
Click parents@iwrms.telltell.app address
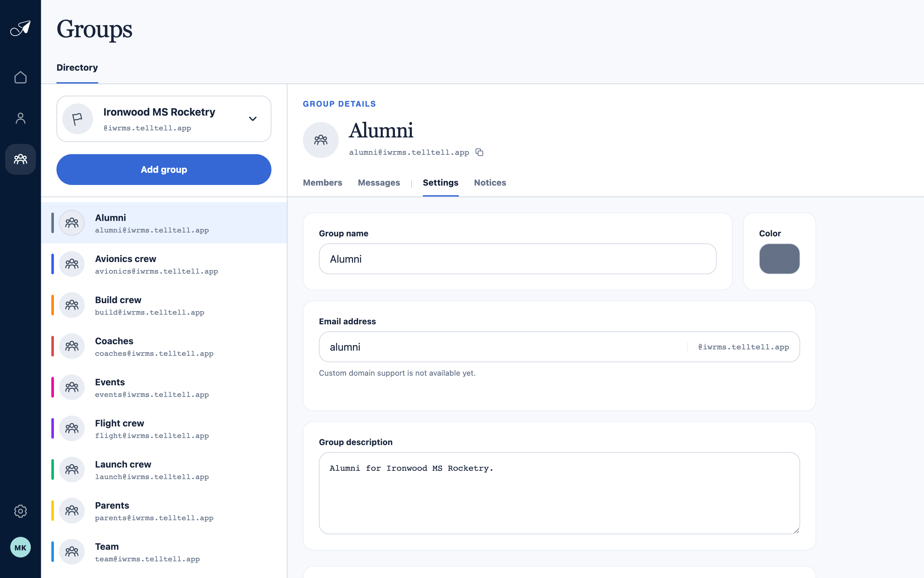click(154, 518)
